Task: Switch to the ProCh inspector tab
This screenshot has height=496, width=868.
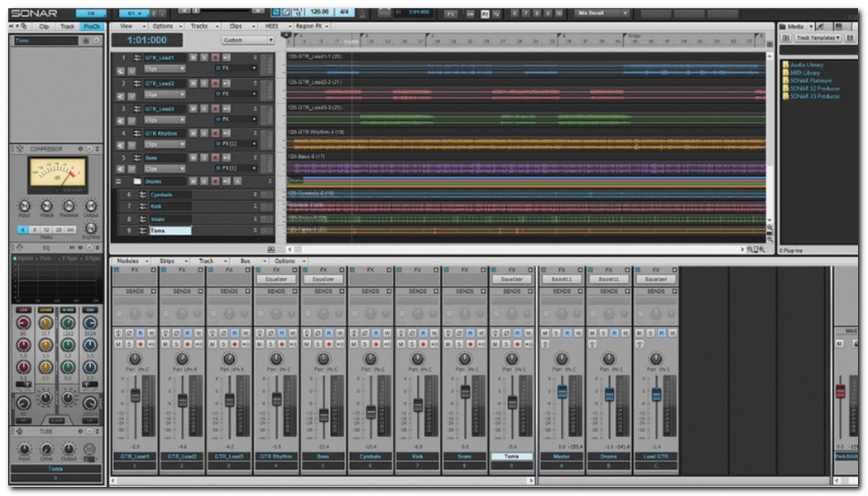Action: pos(91,26)
